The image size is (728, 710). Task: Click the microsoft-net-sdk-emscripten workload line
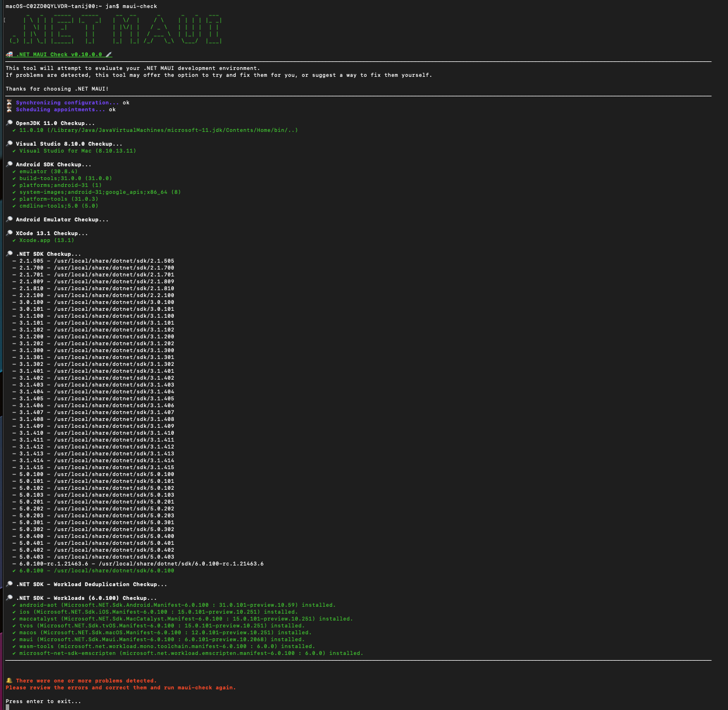click(192, 653)
